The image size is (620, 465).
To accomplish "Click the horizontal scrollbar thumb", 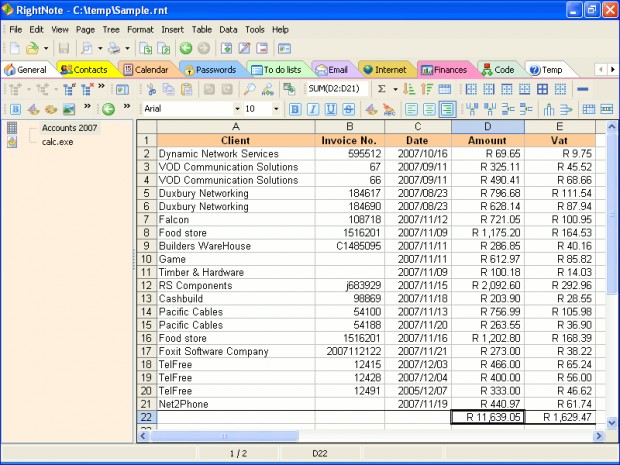I will [224, 436].
